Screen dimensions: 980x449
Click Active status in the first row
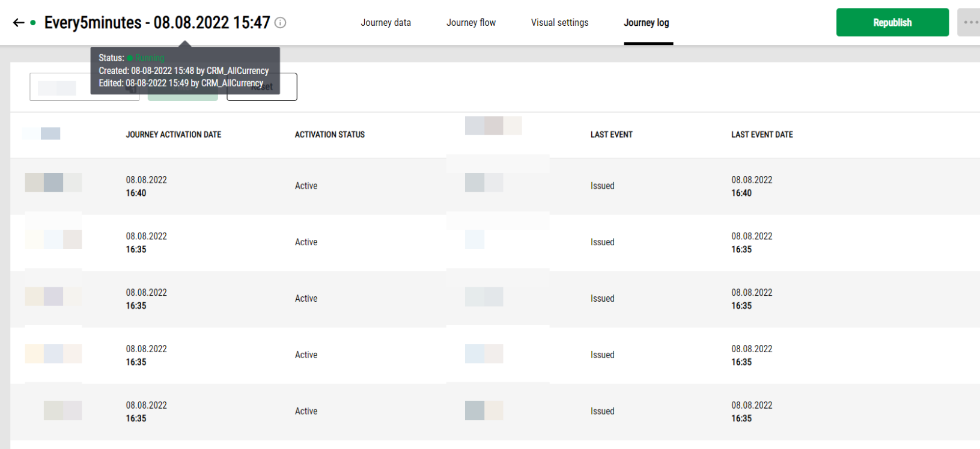coord(306,186)
